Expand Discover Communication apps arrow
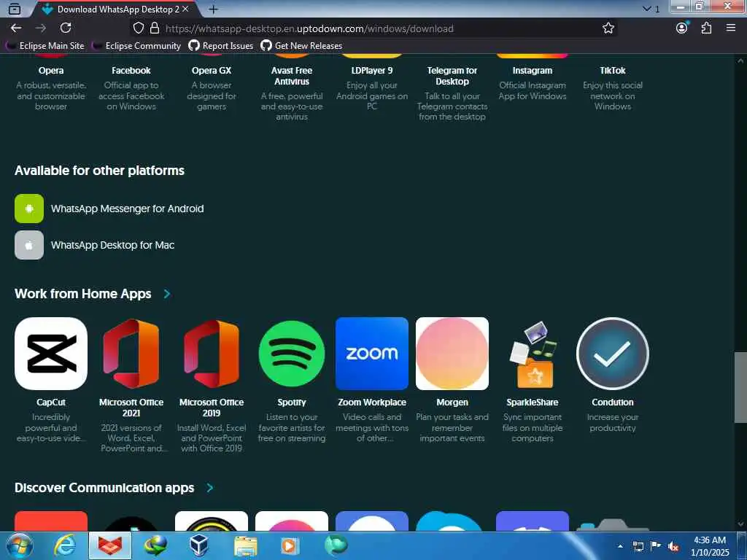 tap(209, 488)
